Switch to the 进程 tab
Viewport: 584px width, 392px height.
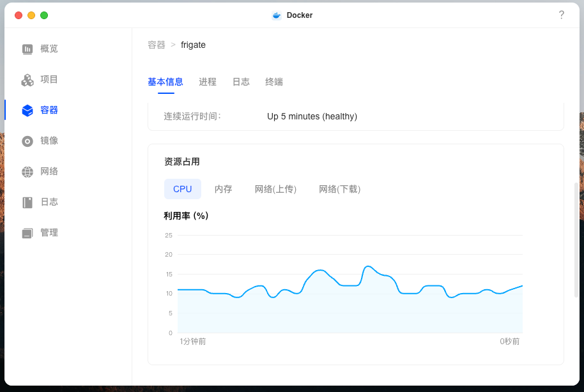pos(207,82)
